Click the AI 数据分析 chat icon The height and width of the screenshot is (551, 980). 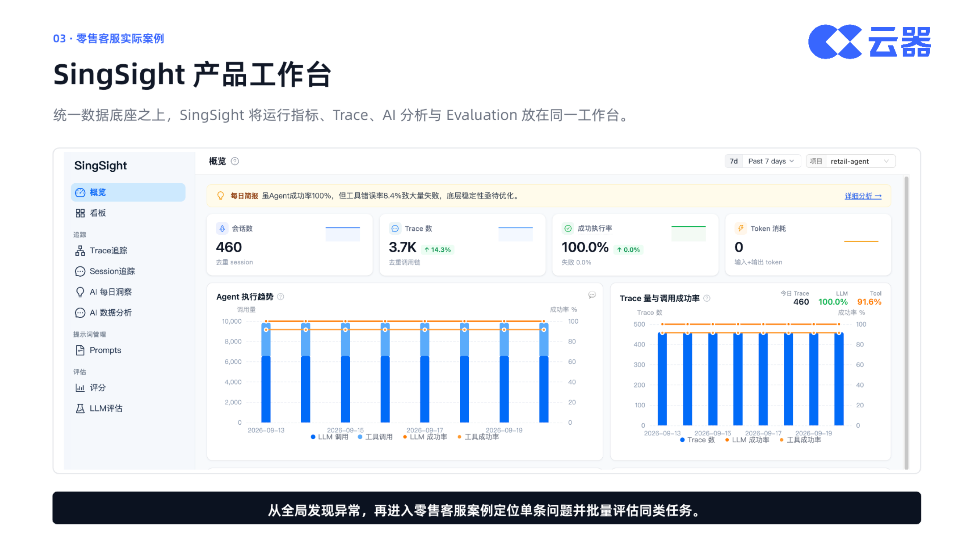(80, 313)
